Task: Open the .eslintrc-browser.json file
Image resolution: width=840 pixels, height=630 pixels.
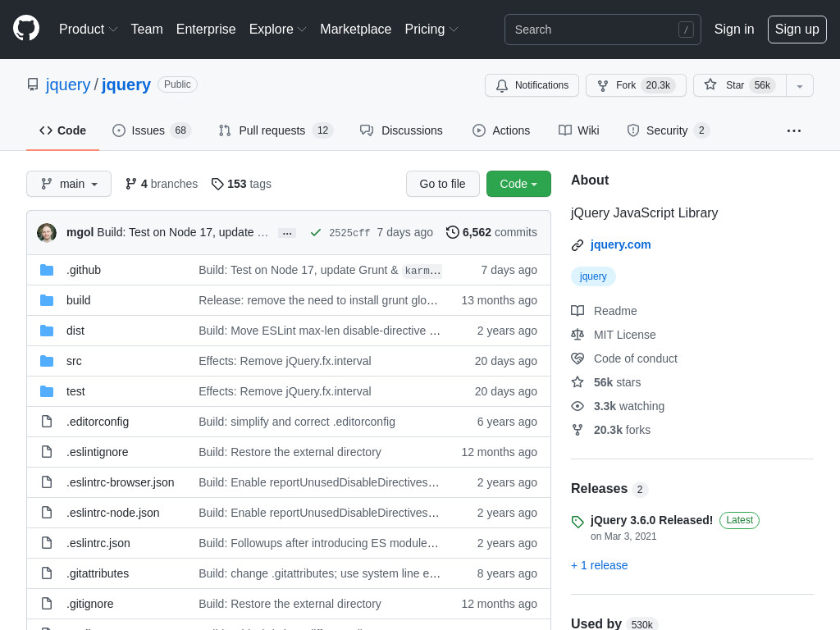Action: click(120, 482)
